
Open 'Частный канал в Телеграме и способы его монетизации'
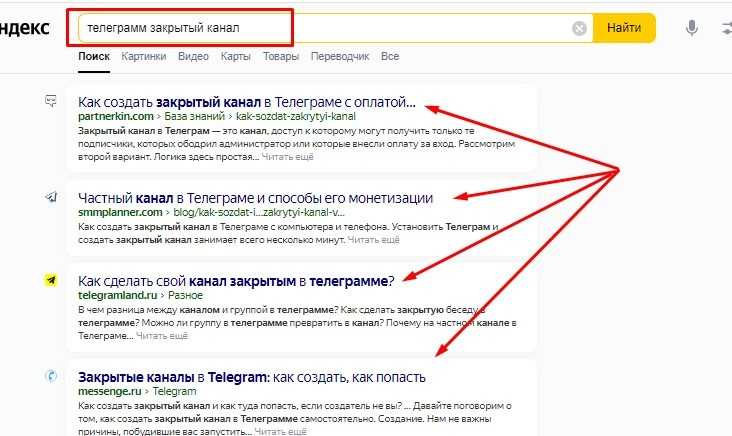(x=255, y=198)
